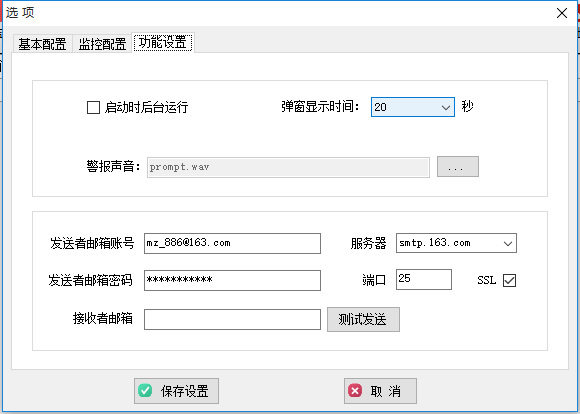580x414 pixels.
Task: Browse for alarm sound with the ... button
Action: coord(458,166)
